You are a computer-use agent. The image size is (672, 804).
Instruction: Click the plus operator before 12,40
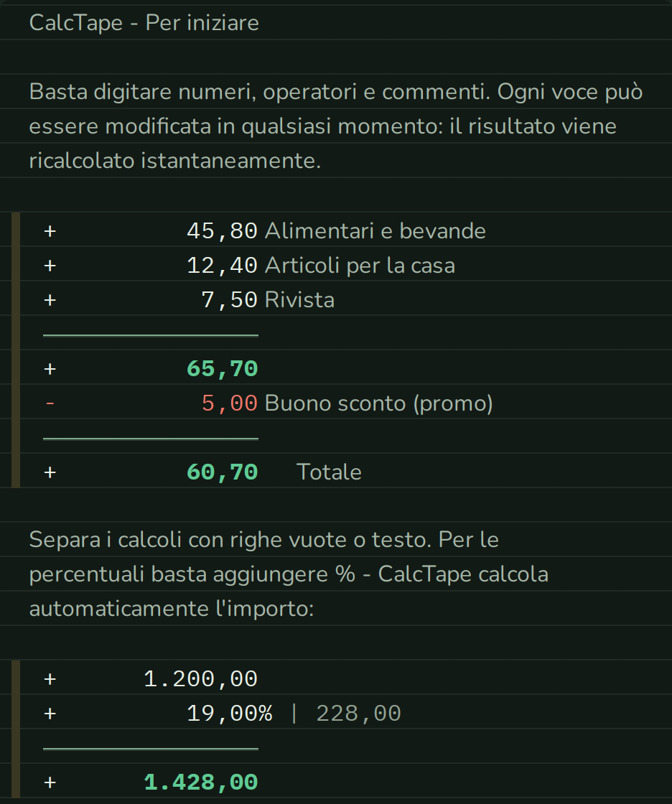click(x=50, y=266)
